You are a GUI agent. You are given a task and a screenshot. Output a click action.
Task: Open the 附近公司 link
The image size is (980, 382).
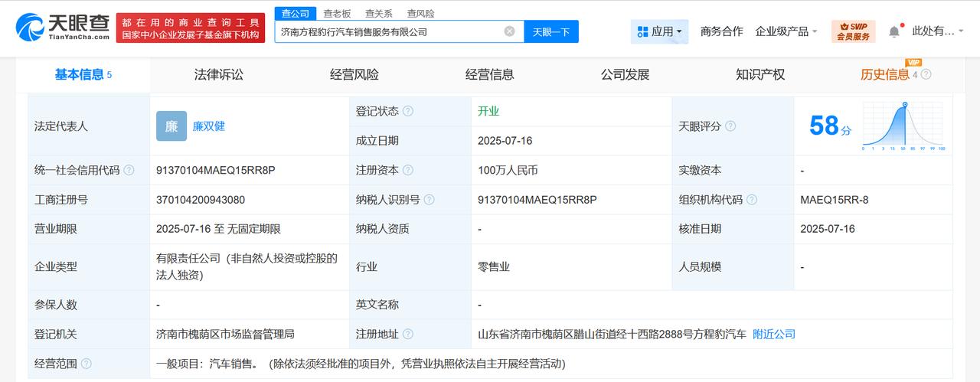coord(774,335)
